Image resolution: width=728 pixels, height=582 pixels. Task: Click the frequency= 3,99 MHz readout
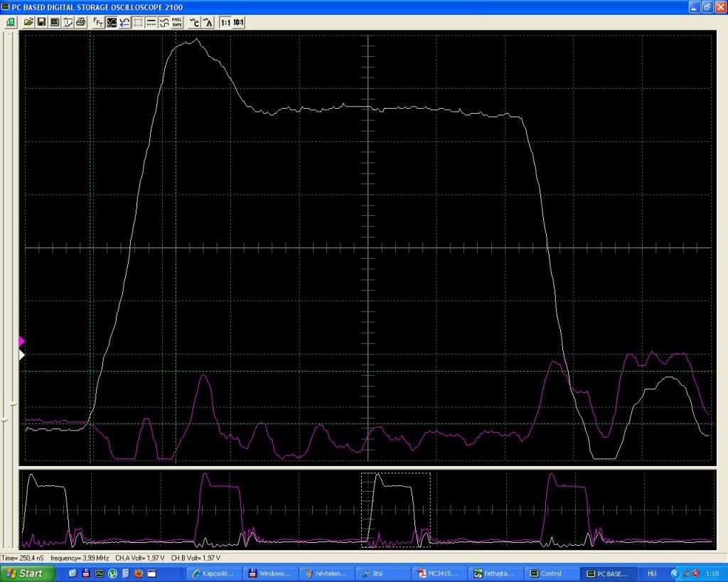(80, 558)
